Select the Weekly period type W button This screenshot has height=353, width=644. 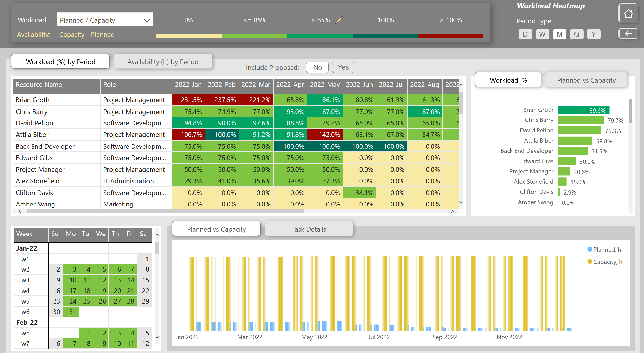point(542,34)
